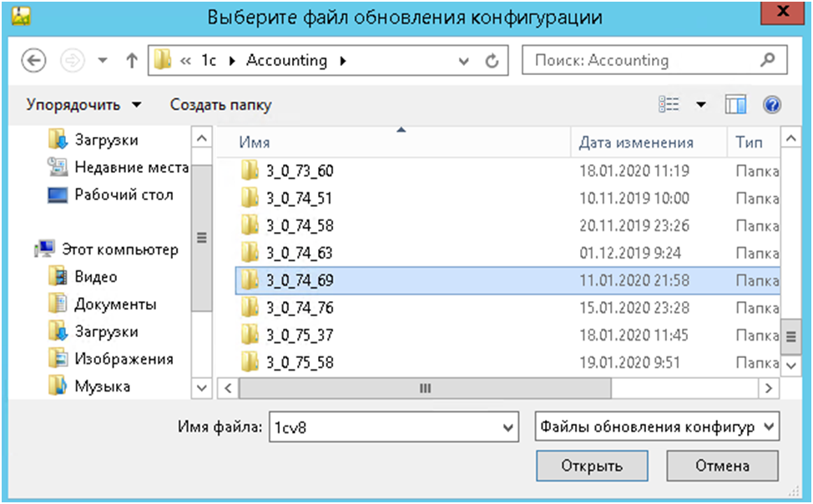Click date 10.11.2019 10:00

634,198
